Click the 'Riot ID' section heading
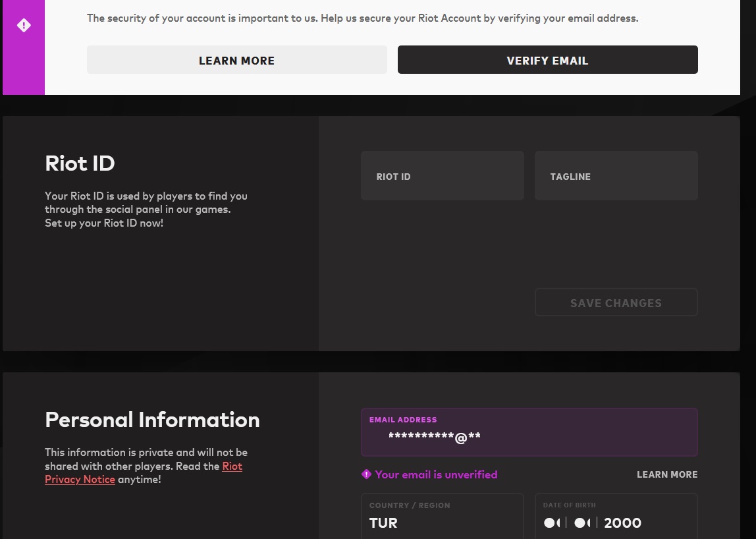Screen dimensions: 756x539 tap(80, 163)
